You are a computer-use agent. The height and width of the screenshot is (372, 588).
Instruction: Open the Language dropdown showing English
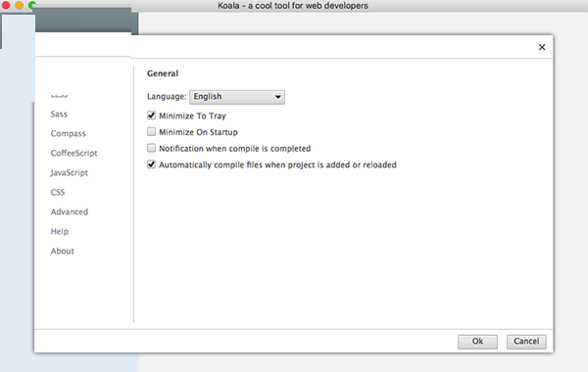237,97
